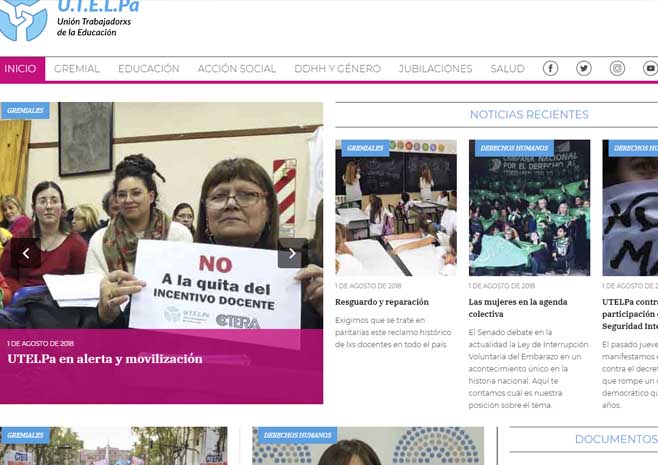Open the DDHH Y GÉNERO menu item

tap(337, 69)
